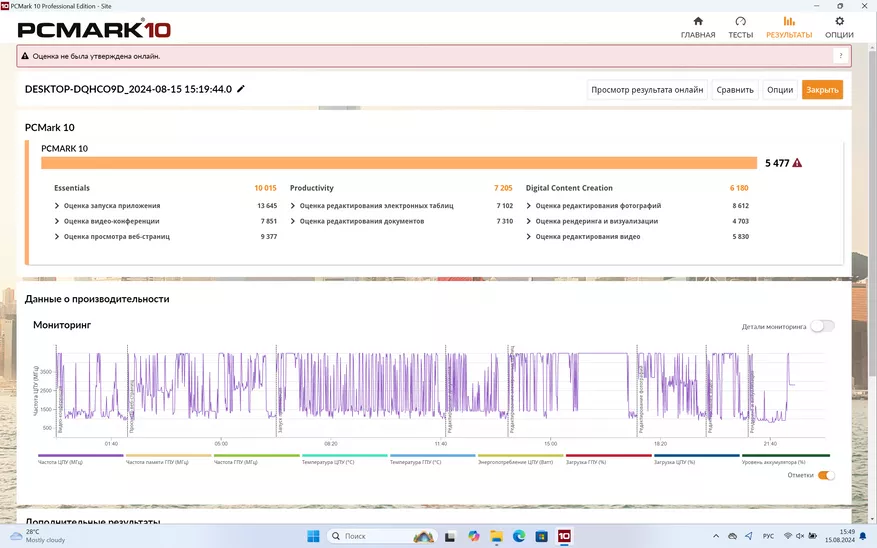877x548 pixels.
Task: Switch to the ТЕСТЫ tab
Action: tap(740, 27)
